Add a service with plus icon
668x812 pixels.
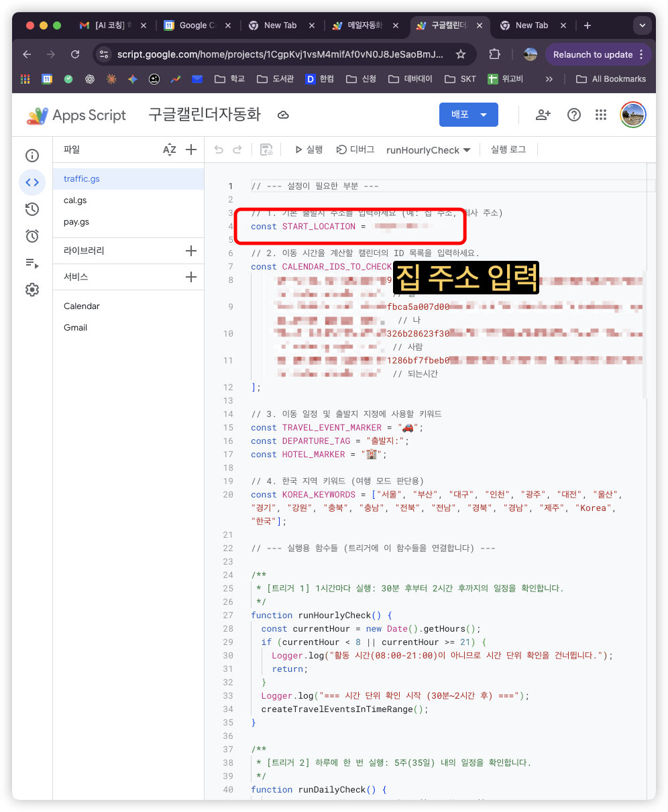(191, 277)
